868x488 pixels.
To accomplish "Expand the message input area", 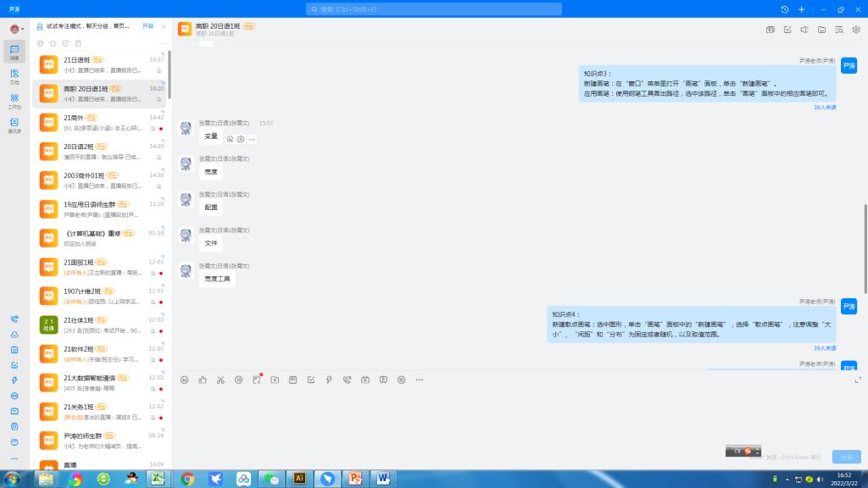I will click(858, 380).
